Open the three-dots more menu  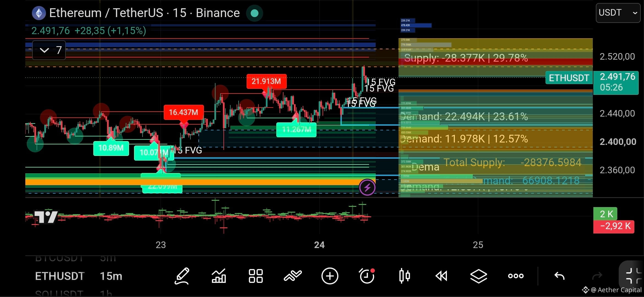(x=516, y=276)
